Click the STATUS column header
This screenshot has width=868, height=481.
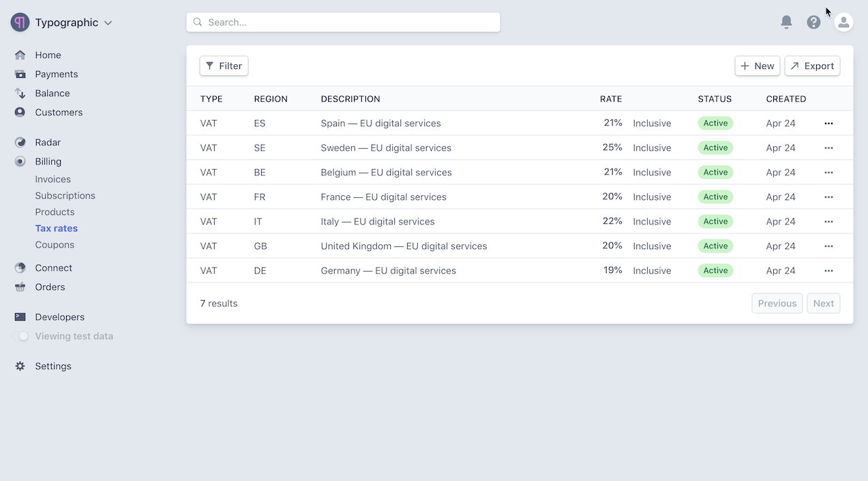[x=715, y=99]
